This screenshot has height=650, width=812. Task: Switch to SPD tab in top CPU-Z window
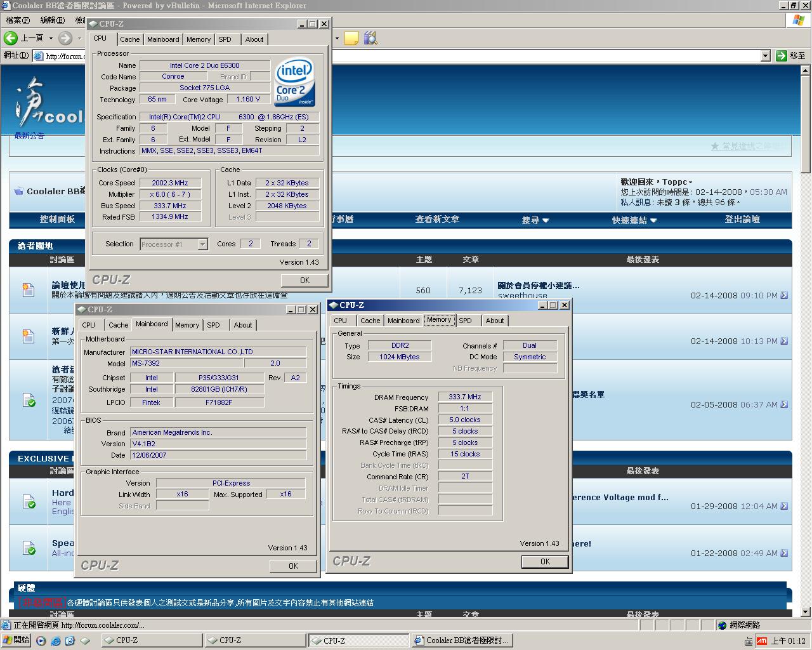click(225, 39)
